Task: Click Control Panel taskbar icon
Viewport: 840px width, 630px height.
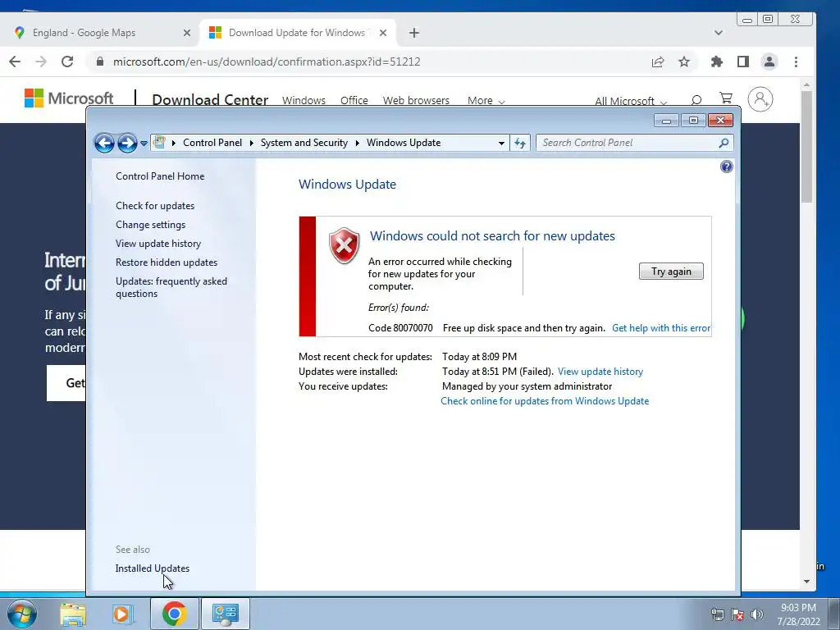Action: pyautogui.click(x=226, y=614)
